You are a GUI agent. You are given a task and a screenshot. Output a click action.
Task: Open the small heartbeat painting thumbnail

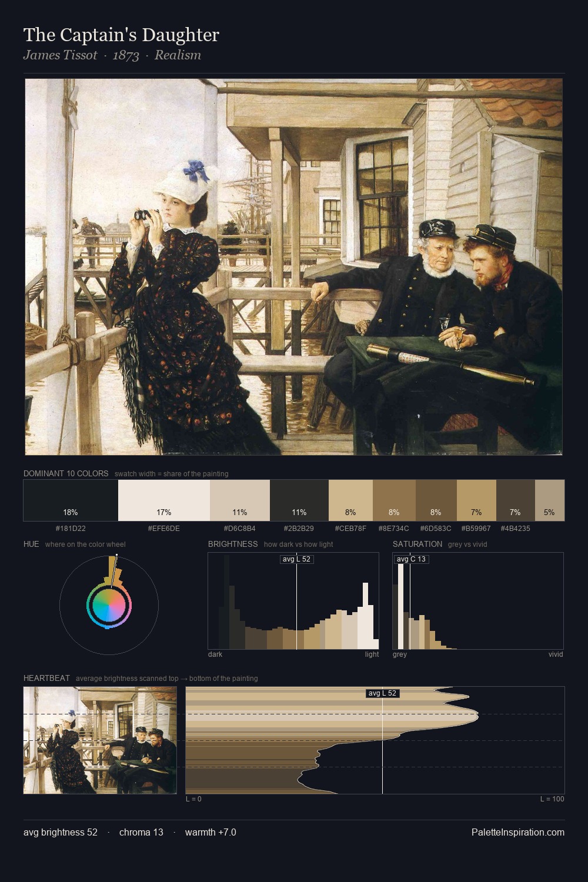[x=100, y=740]
